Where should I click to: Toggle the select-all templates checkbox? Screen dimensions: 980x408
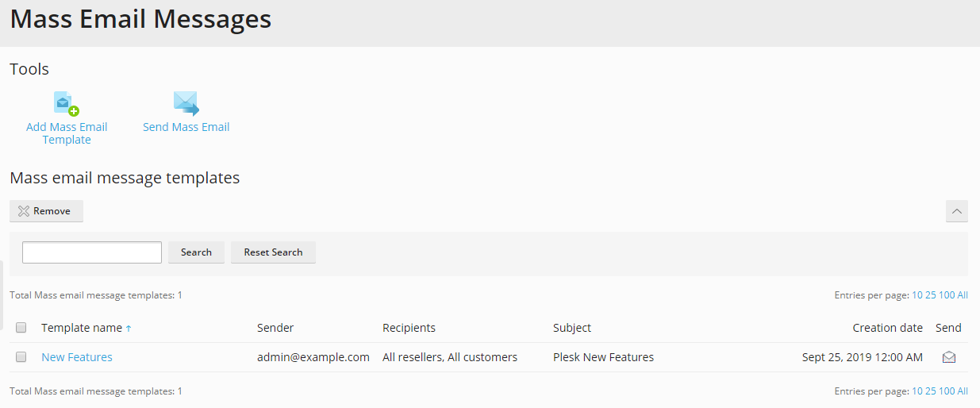click(x=21, y=328)
